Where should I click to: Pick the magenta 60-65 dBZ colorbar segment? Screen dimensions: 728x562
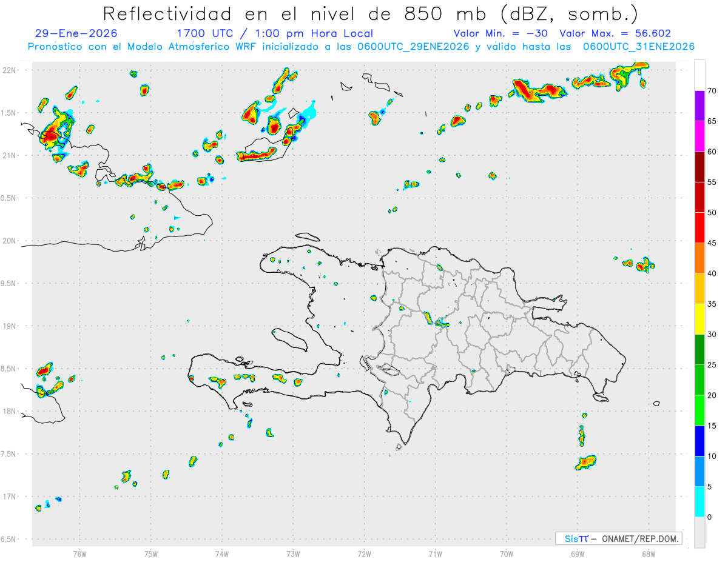(699, 136)
